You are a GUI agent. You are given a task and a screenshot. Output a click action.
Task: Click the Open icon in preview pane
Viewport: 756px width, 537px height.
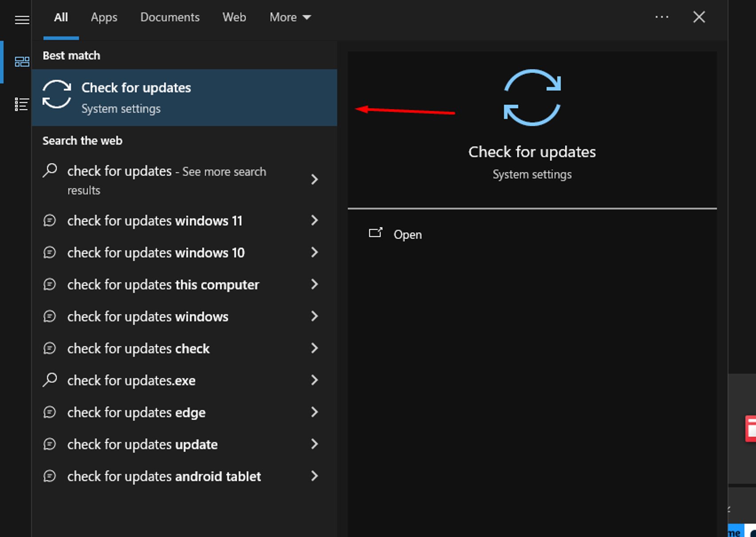(375, 233)
